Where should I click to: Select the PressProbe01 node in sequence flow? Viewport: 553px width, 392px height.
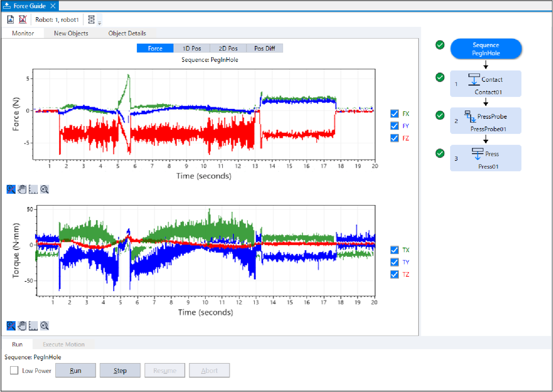pos(486,121)
